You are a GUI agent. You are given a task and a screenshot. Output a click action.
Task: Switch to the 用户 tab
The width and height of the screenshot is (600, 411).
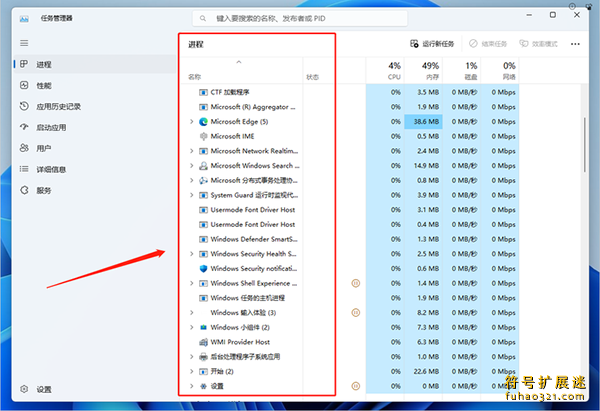95,148
